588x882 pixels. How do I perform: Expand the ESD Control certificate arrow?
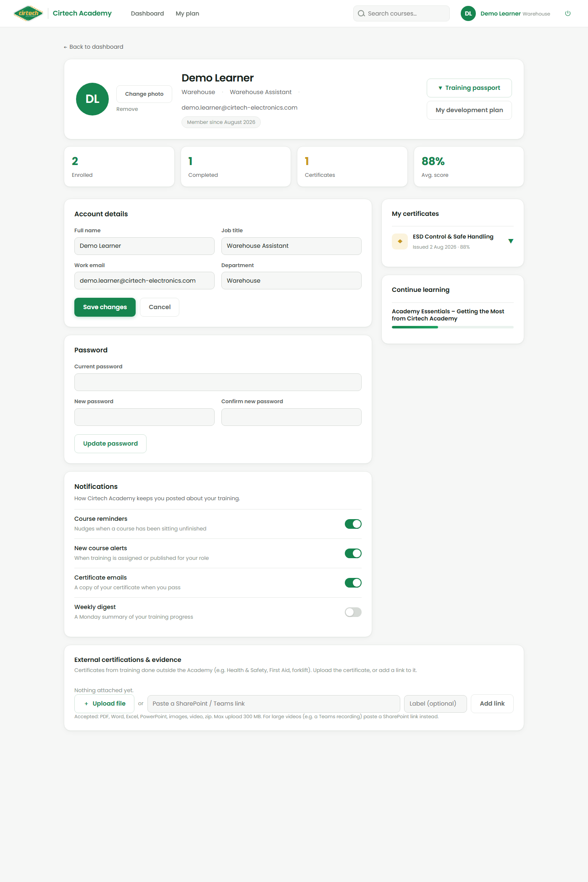[511, 241]
